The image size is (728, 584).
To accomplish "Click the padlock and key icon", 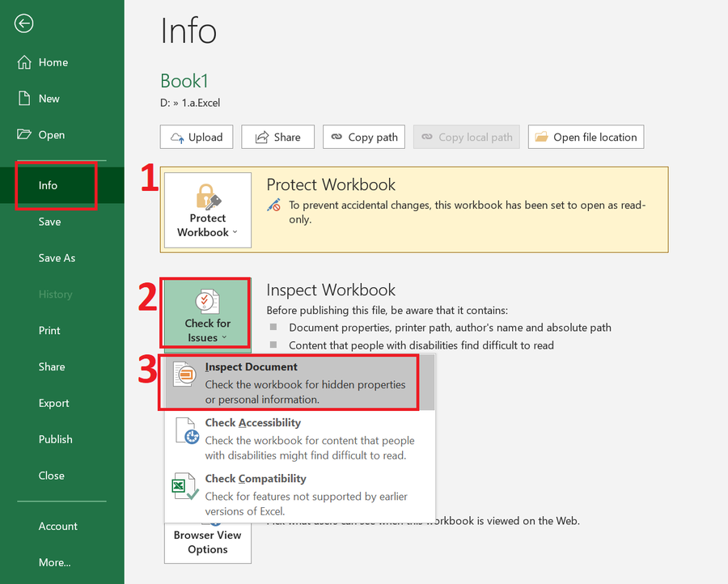I will [x=208, y=197].
